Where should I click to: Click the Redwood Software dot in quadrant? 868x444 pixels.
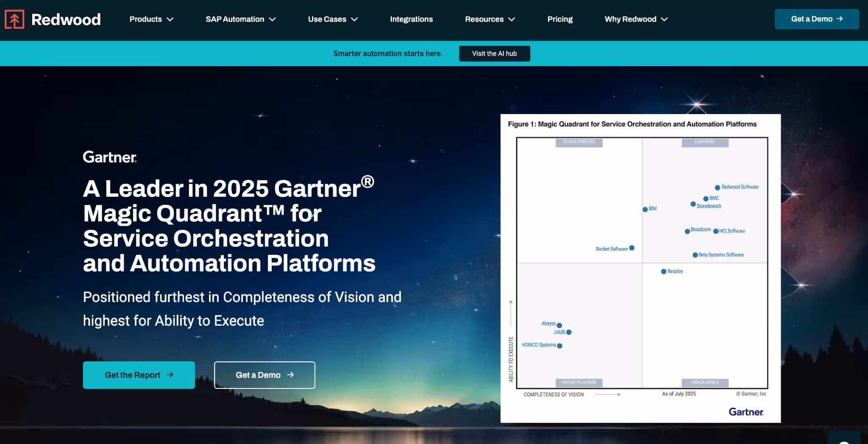click(x=718, y=187)
